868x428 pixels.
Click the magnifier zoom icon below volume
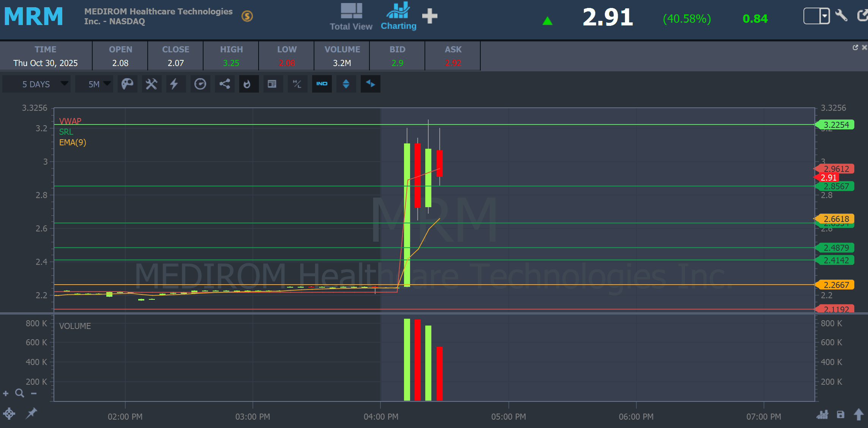(x=19, y=393)
